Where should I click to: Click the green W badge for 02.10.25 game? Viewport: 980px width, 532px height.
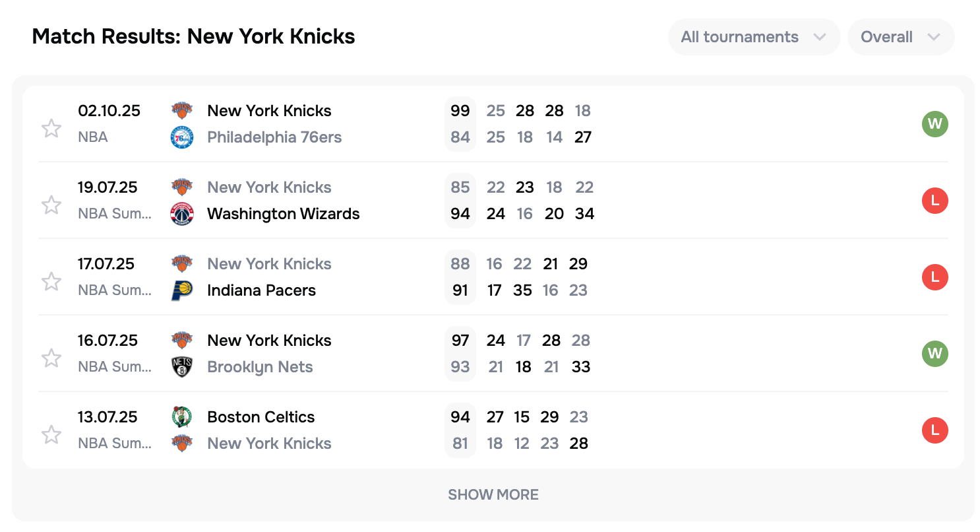coord(934,124)
